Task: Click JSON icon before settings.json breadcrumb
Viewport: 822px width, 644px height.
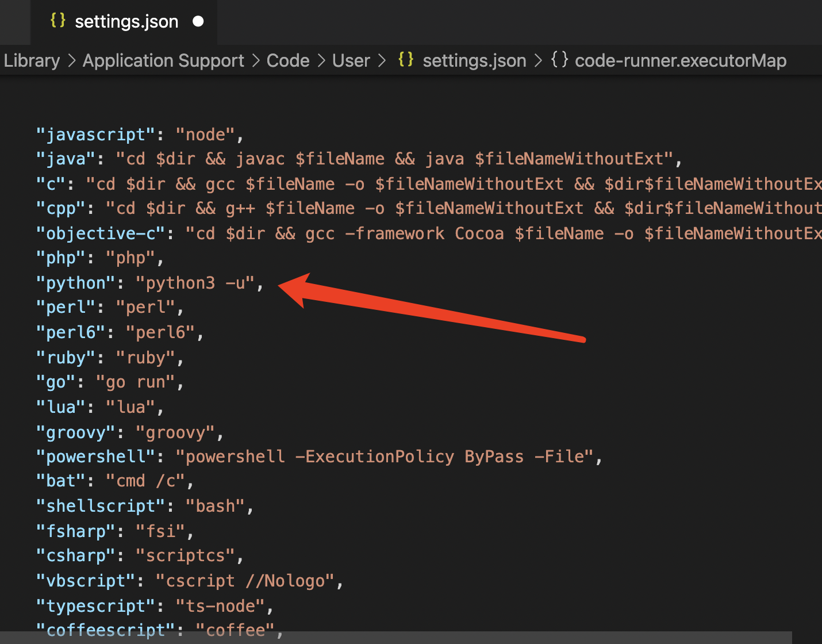Action: tap(406, 59)
